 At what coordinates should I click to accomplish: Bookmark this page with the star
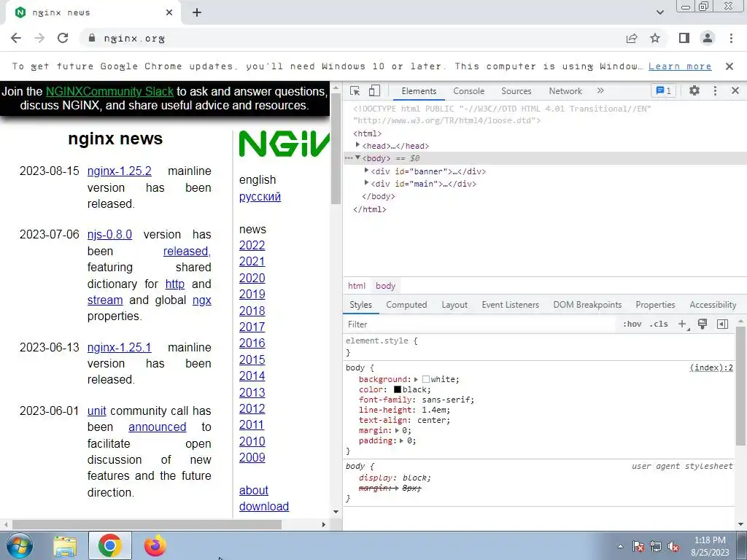tap(655, 38)
